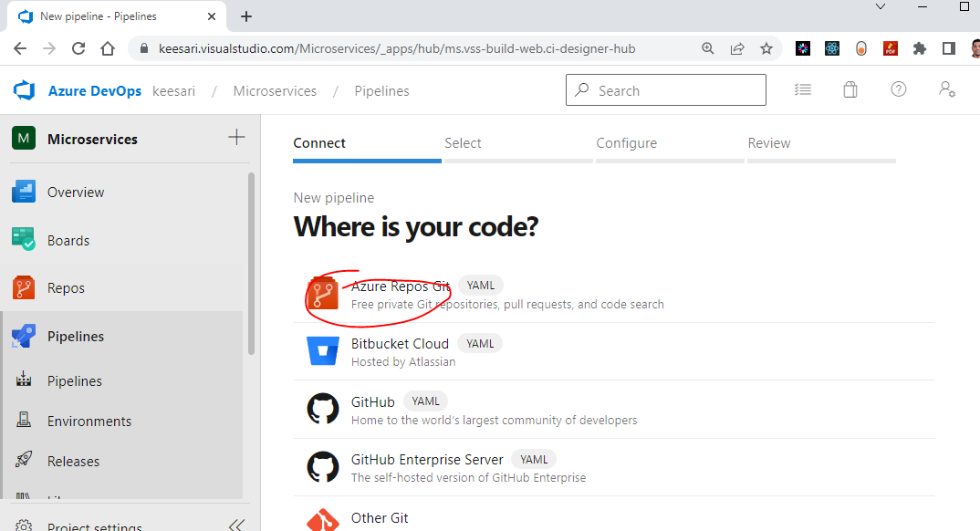
Task: Open the work items list icon in header
Action: point(802,90)
